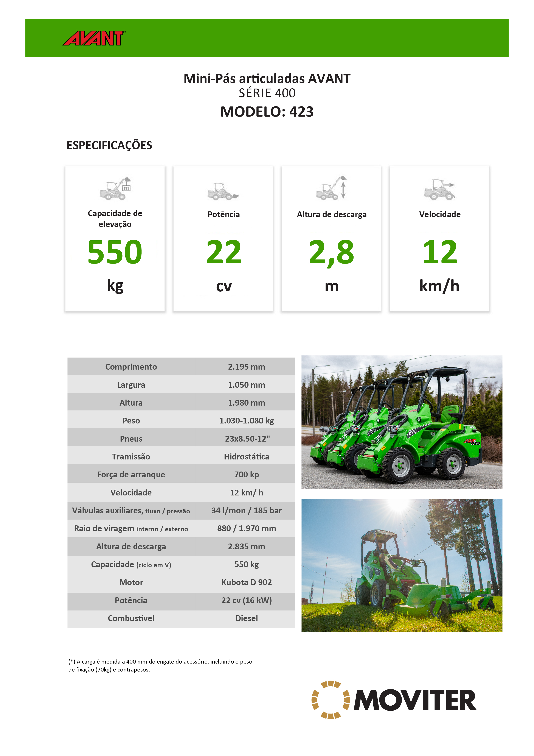This screenshot has height=756, width=534.
Task: Click the 'Hidrostática' table value
Action: (x=246, y=457)
